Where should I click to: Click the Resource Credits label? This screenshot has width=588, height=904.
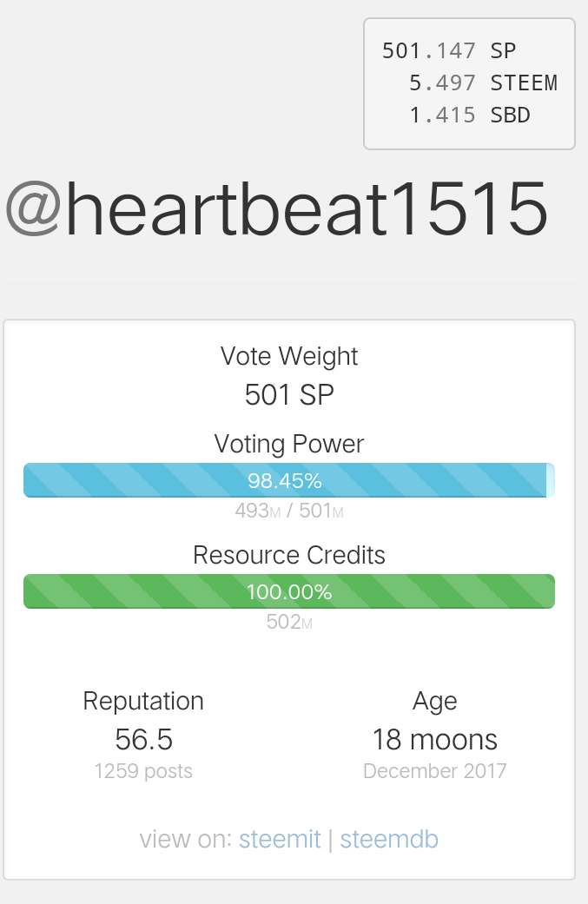pos(289,555)
